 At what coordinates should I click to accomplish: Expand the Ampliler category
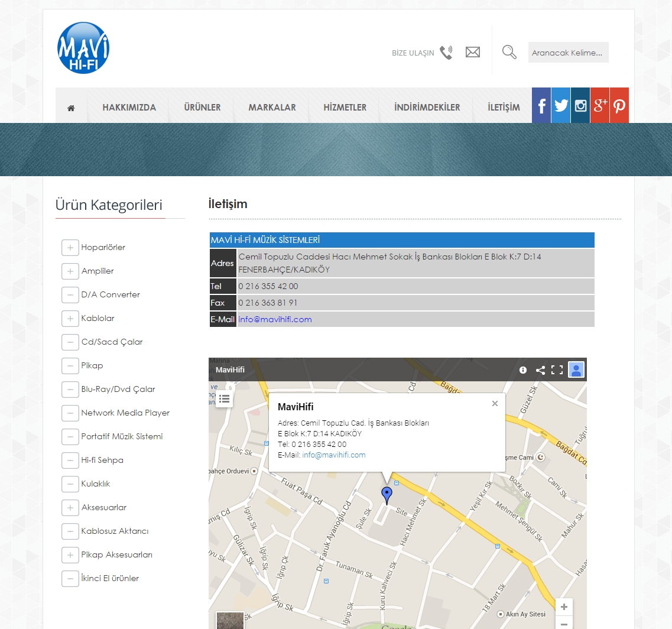click(x=70, y=271)
